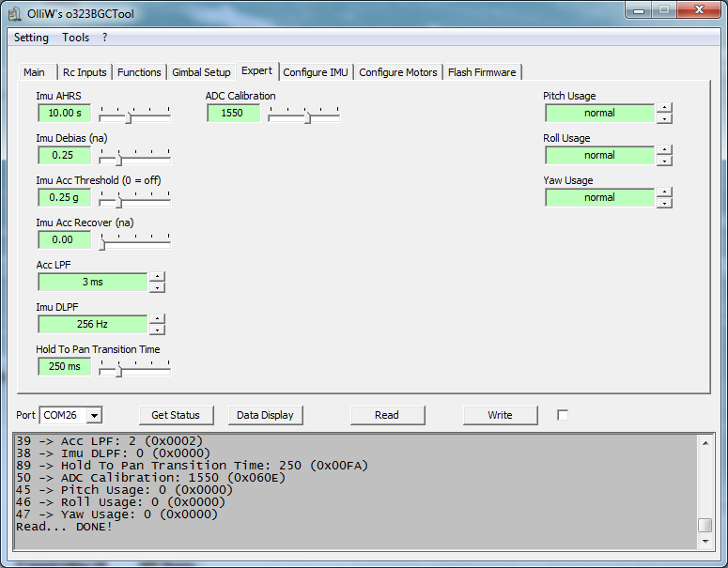The height and width of the screenshot is (568, 728).
Task: Toggle the checkbox next to Write
Action: pos(563,415)
